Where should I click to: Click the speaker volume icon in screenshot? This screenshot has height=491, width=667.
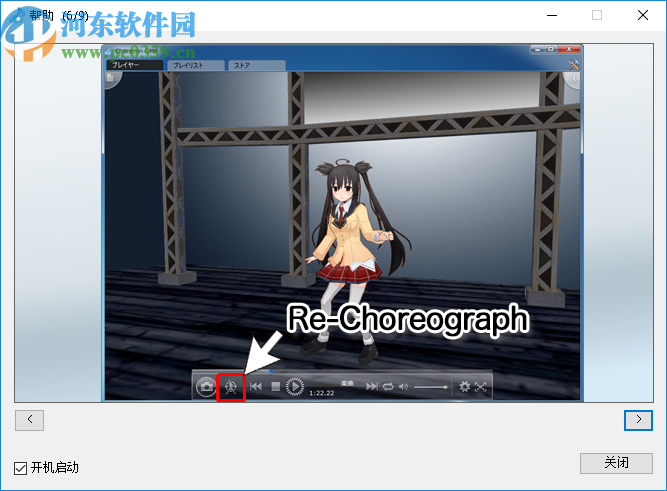(403, 386)
